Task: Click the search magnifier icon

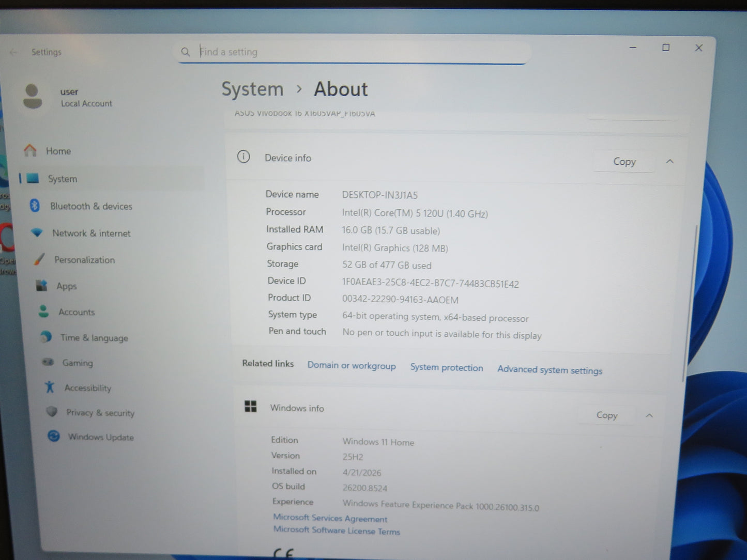Action: pos(186,52)
